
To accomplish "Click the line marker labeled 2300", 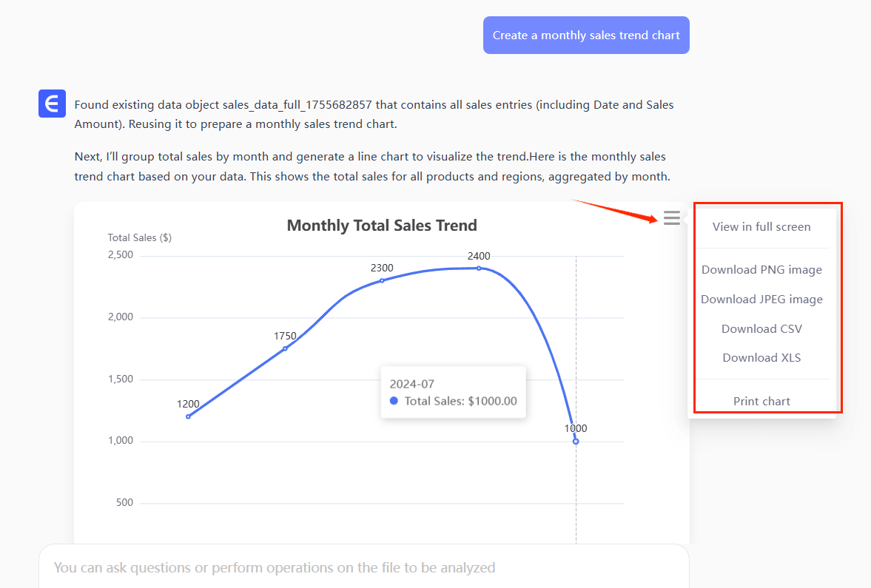I will (x=382, y=280).
